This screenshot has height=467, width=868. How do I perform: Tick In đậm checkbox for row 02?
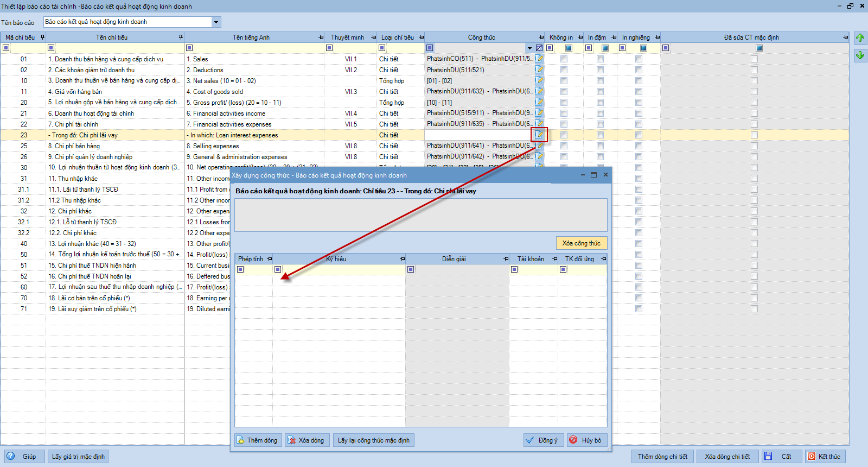(600, 70)
